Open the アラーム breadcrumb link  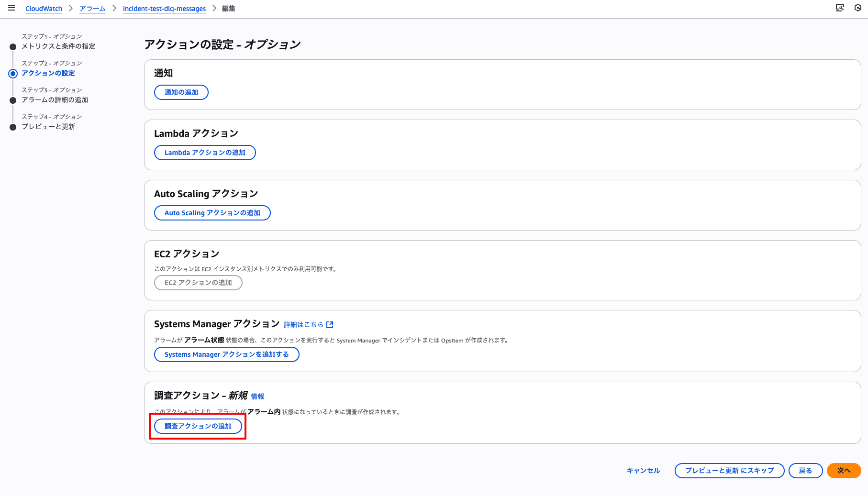pos(92,9)
